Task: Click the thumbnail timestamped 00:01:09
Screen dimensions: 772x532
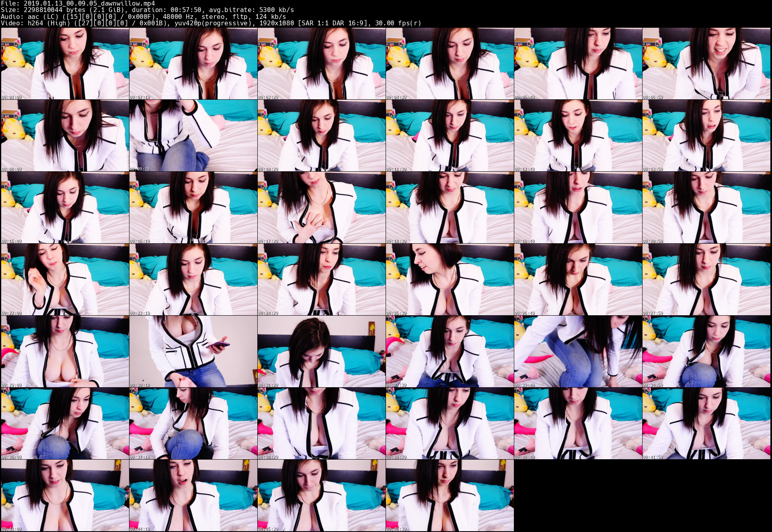Action: pyautogui.click(x=65, y=64)
